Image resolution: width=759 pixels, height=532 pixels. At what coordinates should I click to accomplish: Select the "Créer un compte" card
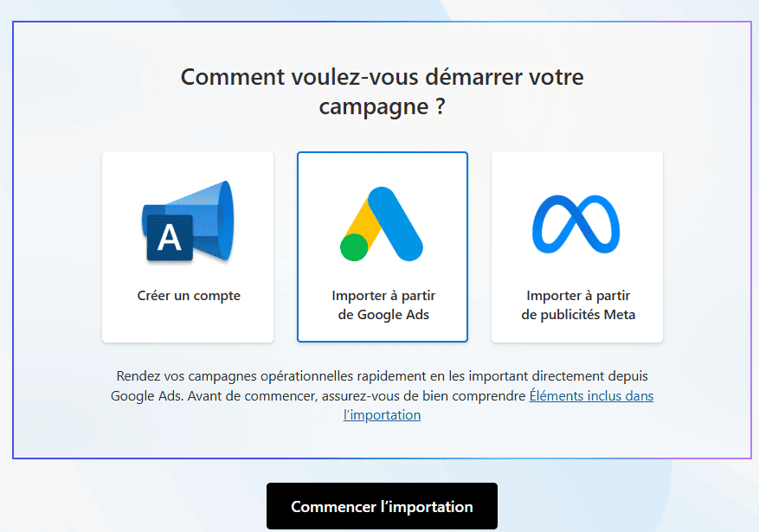[x=188, y=247]
